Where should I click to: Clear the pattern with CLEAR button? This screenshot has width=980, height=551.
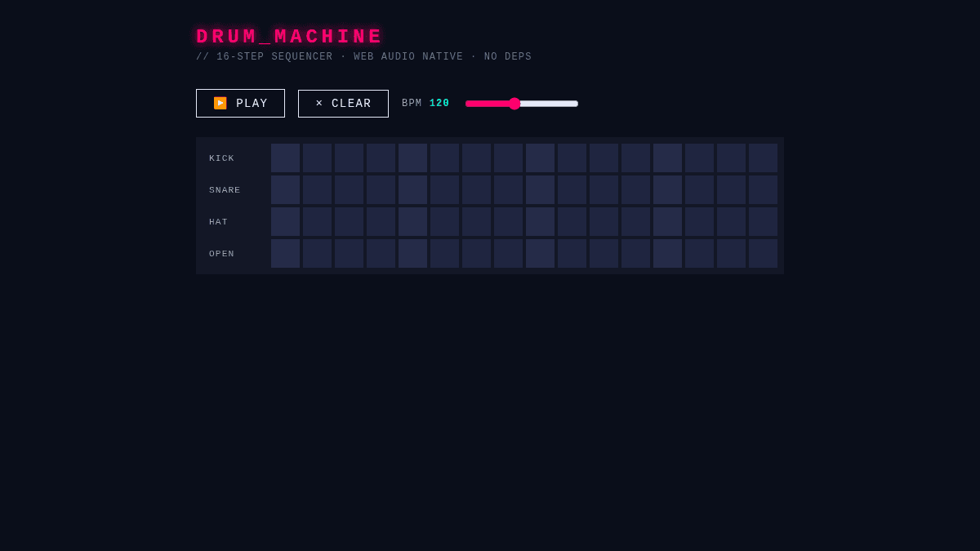[x=343, y=103]
